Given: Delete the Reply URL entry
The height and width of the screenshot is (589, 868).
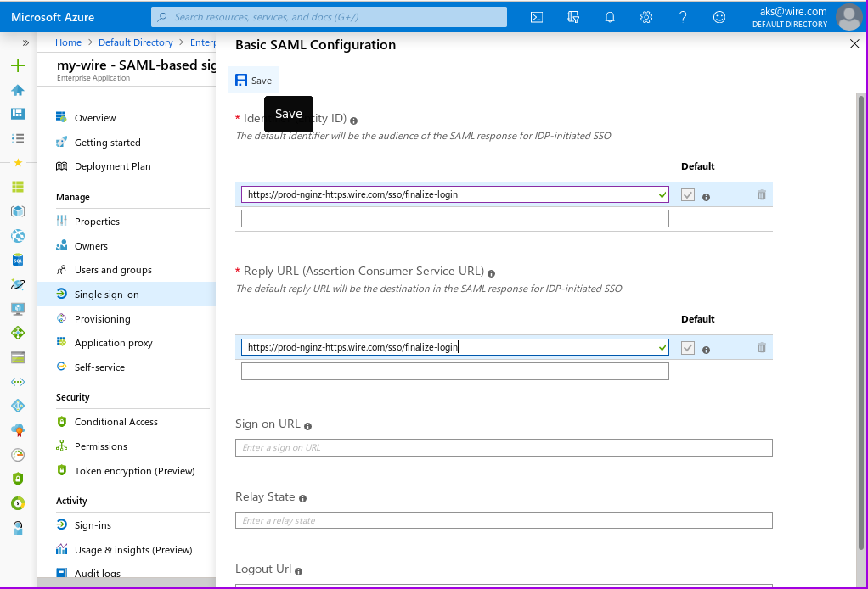Looking at the screenshot, I should point(761,348).
